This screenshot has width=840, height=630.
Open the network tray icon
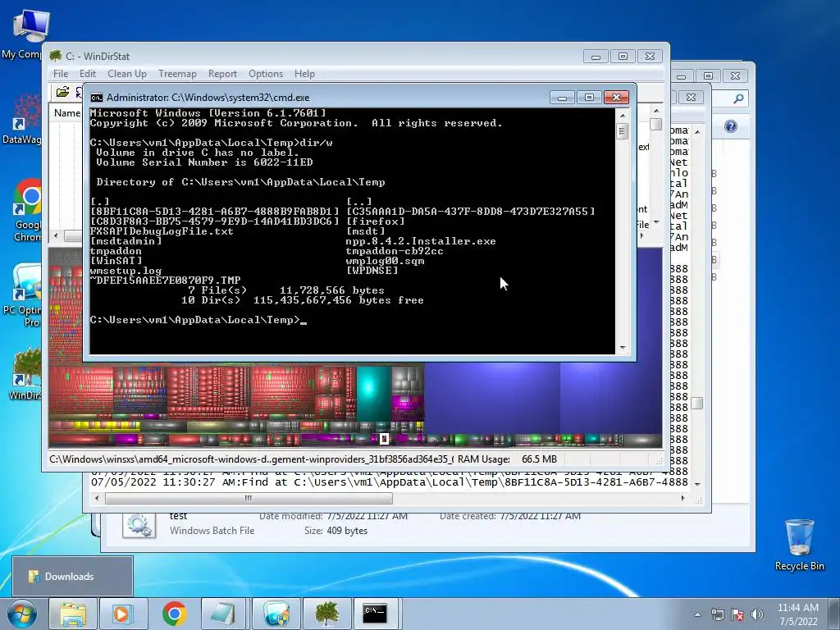pyautogui.click(x=717, y=614)
